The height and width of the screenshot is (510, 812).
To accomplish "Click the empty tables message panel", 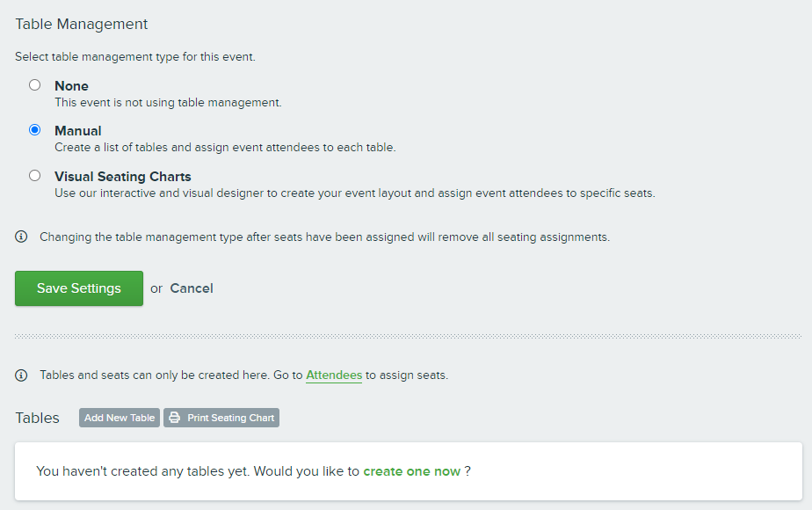I will 409,471.
